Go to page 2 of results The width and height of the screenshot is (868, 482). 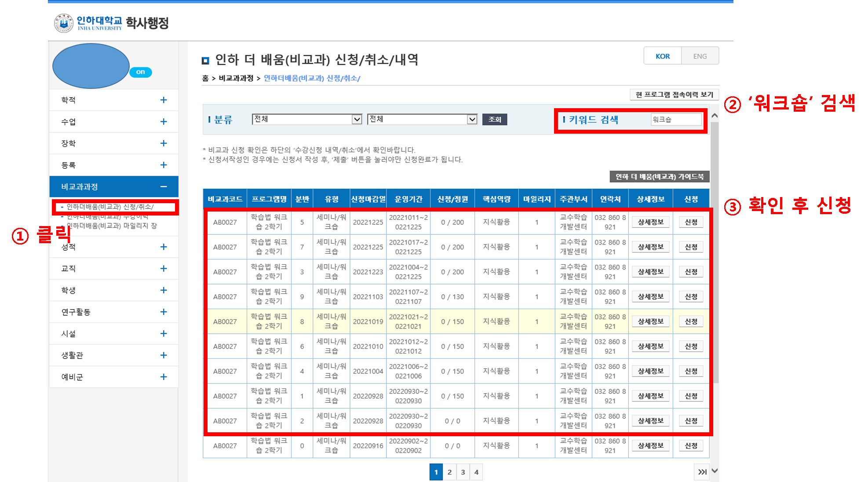pyautogui.click(x=449, y=472)
